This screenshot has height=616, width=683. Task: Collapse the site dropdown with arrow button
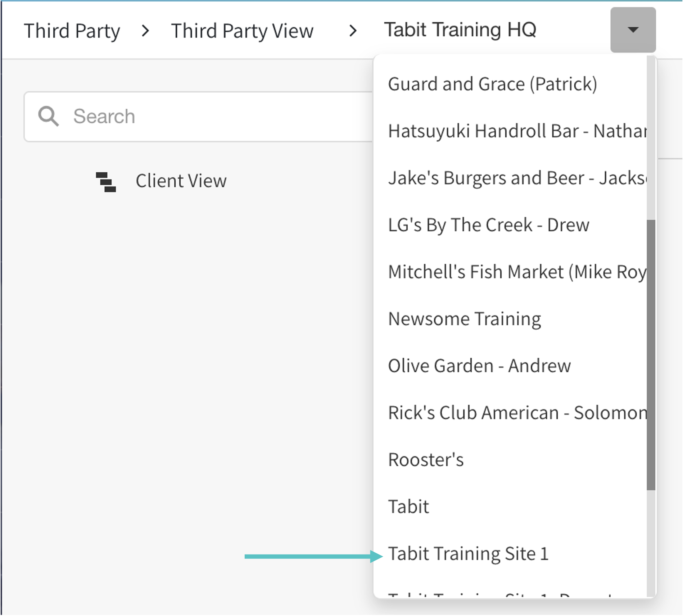[633, 30]
